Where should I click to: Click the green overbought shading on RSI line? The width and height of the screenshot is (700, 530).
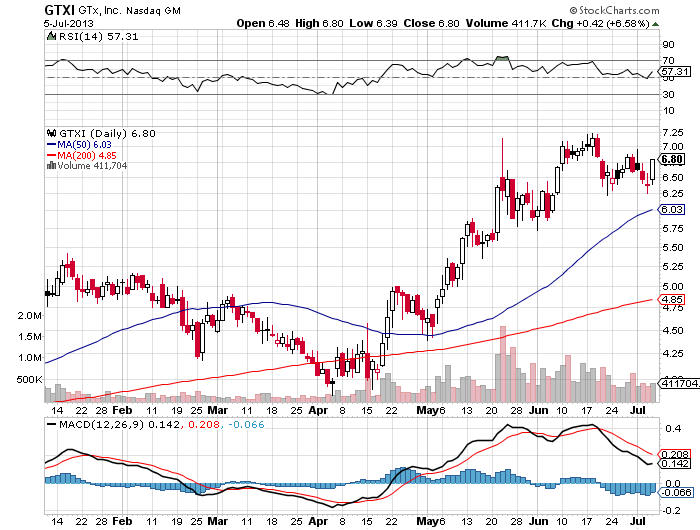(x=502, y=58)
